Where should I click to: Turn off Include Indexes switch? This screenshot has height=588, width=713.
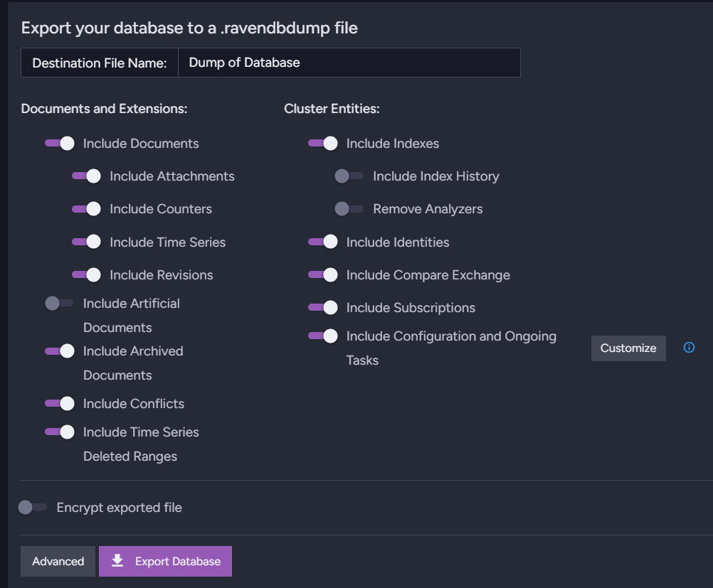pyautogui.click(x=323, y=143)
